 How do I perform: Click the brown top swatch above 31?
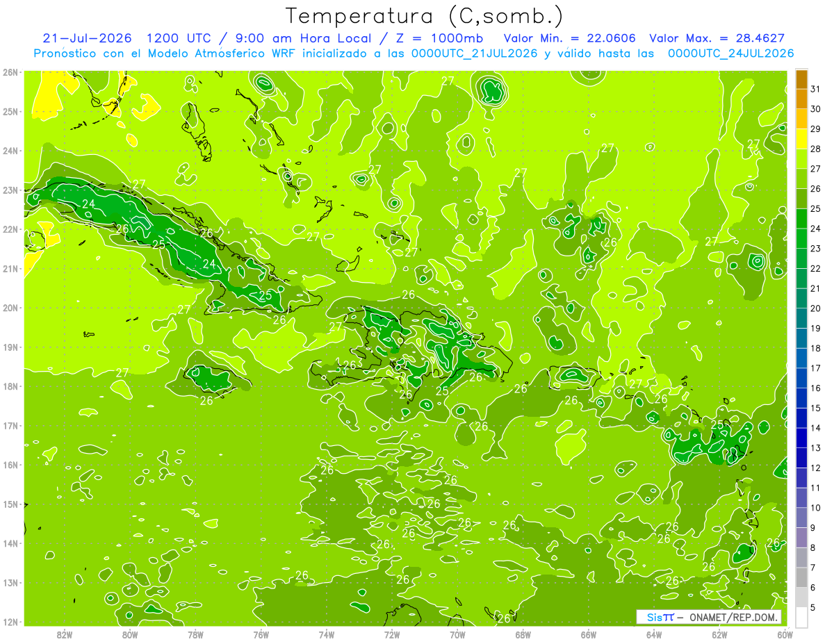801,79
